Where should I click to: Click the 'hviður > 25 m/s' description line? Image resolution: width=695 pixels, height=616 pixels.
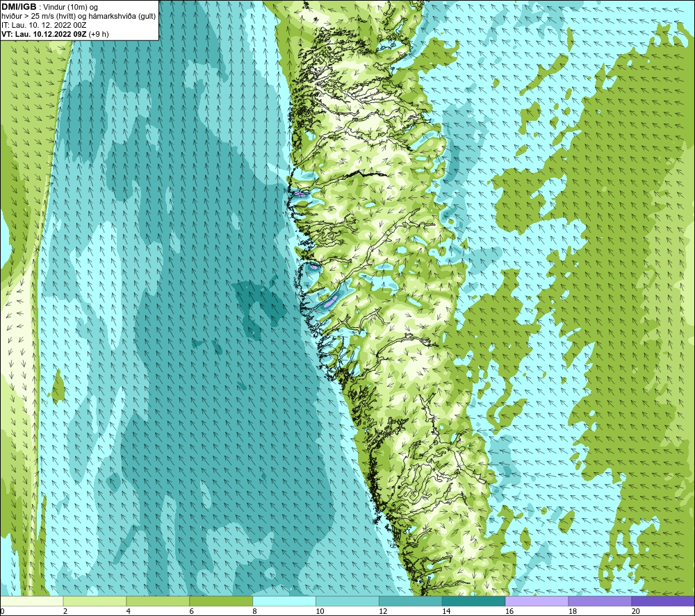click(79, 16)
